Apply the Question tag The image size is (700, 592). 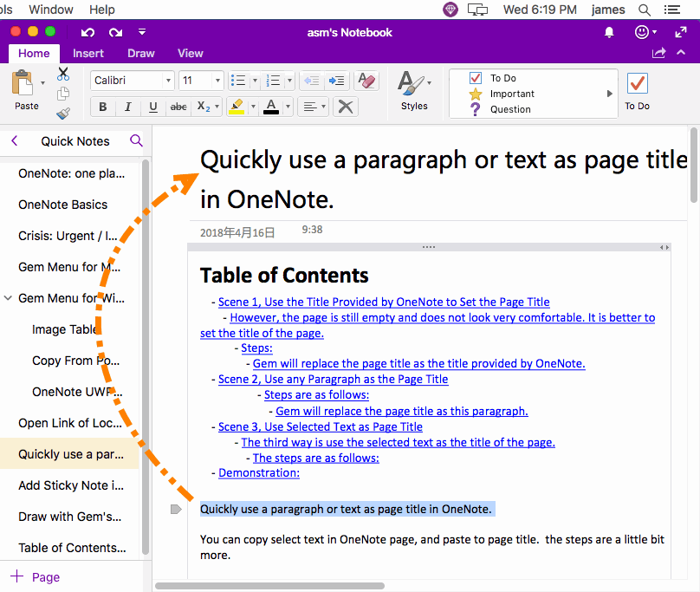pos(500,109)
